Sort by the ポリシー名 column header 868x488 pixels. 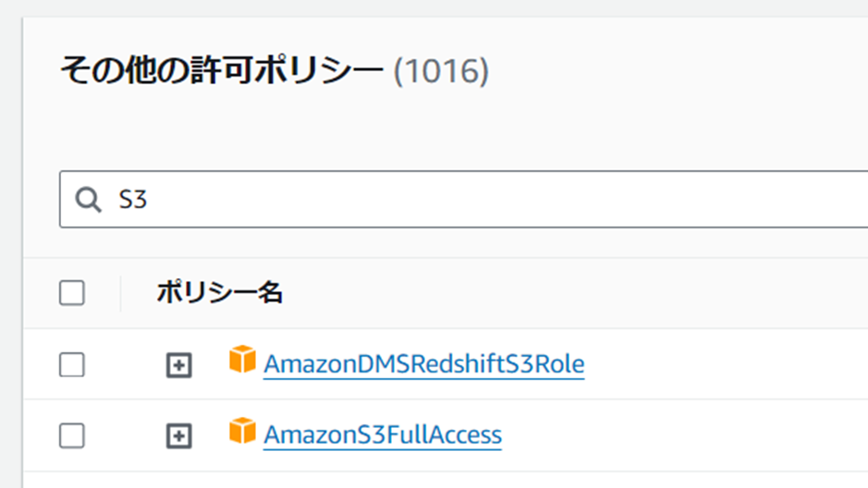click(219, 293)
